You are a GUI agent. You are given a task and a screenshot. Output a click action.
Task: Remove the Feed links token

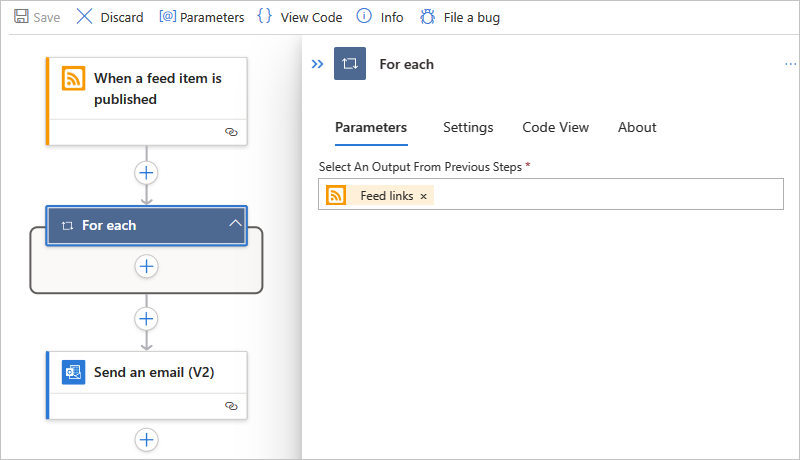423,196
